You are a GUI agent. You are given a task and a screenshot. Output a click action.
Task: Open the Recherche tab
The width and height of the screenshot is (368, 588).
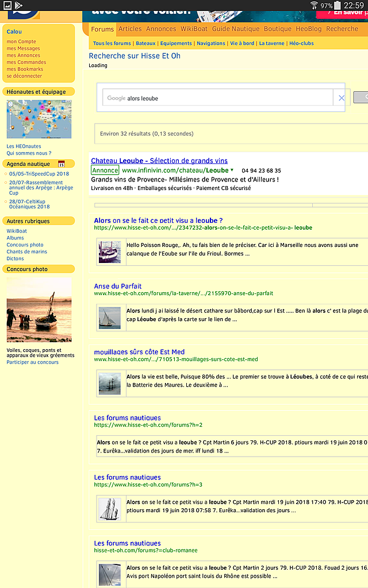coord(342,29)
